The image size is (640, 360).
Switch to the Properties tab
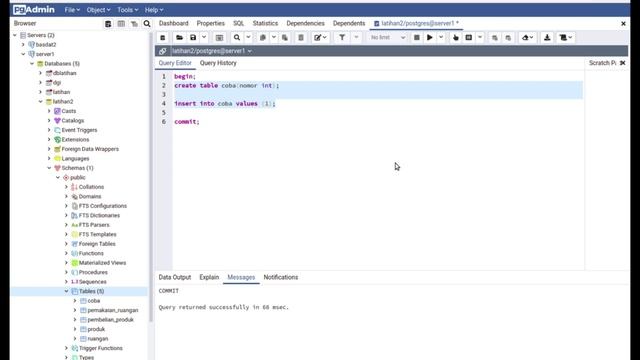coord(211,23)
